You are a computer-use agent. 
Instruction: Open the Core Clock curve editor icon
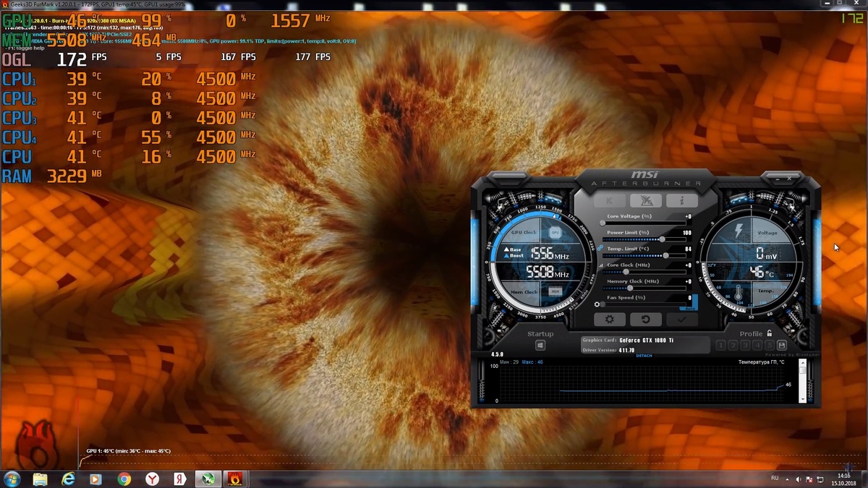[x=600, y=265]
